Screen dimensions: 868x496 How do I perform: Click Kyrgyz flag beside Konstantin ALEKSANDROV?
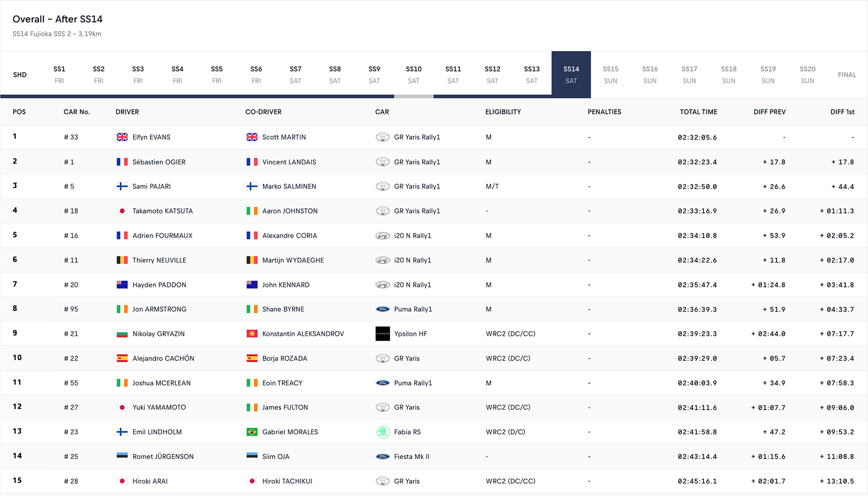pyautogui.click(x=252, y=334)
